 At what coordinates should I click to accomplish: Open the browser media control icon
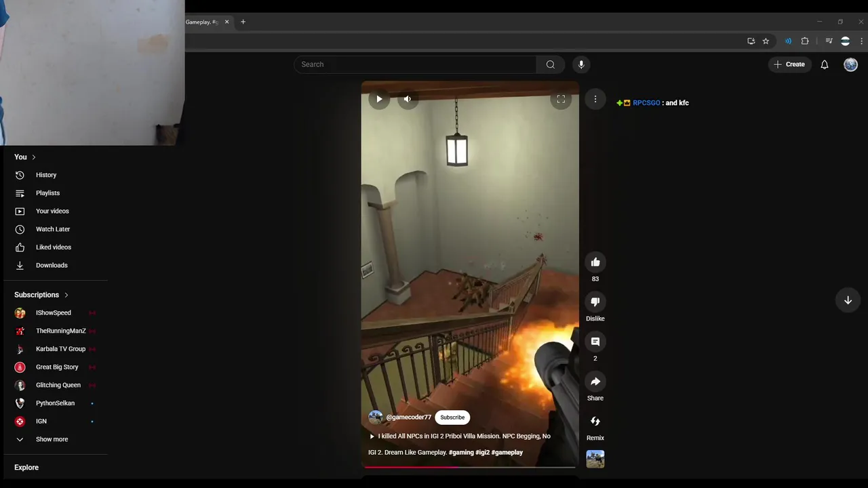(829, 41)
